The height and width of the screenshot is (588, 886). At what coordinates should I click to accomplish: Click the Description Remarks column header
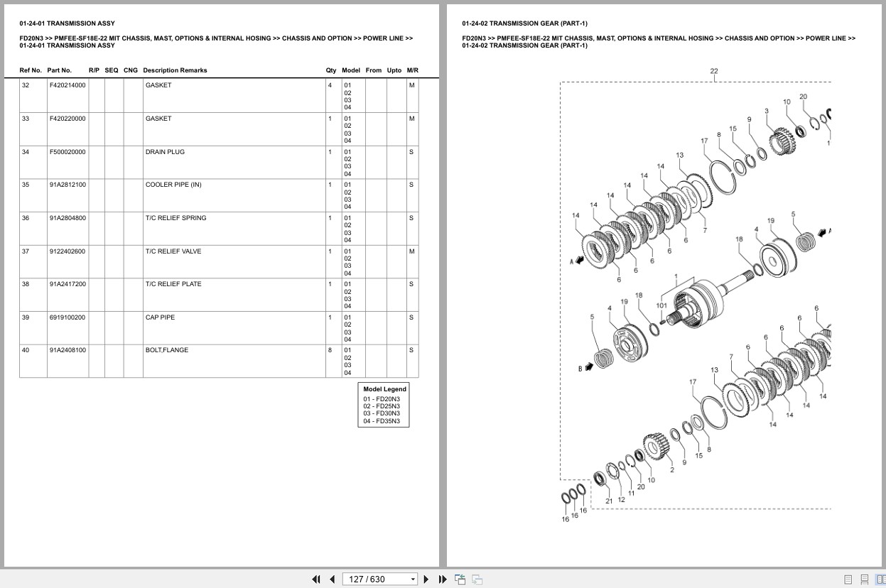175,70
